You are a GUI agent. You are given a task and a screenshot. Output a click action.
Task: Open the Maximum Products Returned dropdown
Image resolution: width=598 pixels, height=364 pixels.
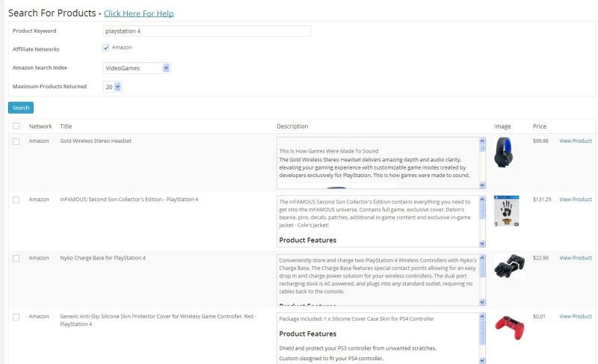coord(112,87)
